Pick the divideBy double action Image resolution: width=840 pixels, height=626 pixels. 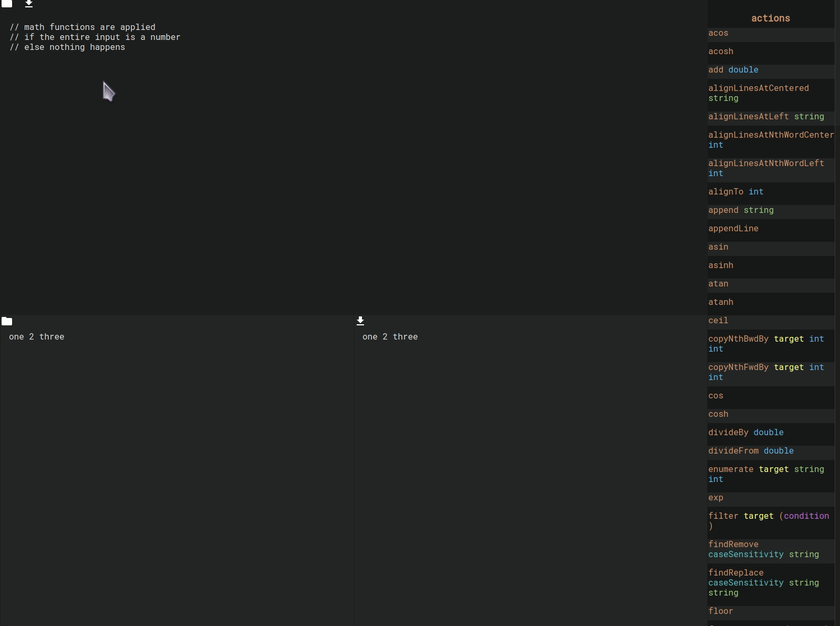(x=745, y=433)
